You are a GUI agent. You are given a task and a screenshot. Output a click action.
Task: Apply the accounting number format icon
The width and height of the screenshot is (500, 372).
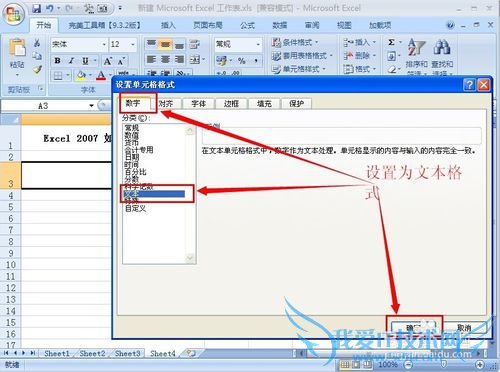[x=221, y=60]
